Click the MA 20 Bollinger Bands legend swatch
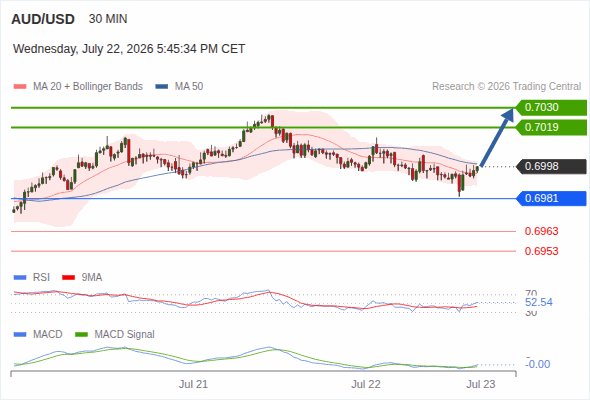The image size is (590, 400). click(20, 87)
